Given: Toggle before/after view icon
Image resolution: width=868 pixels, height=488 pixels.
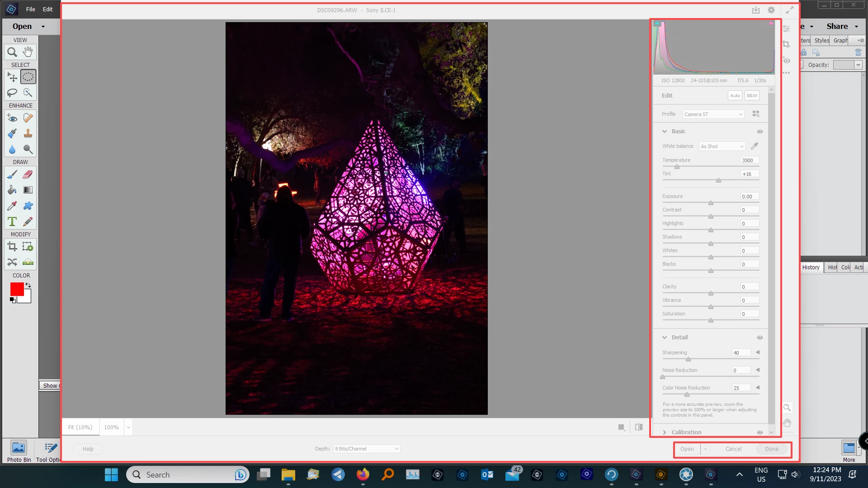Looking at the screenshot, I should click(x=638, y=427).
